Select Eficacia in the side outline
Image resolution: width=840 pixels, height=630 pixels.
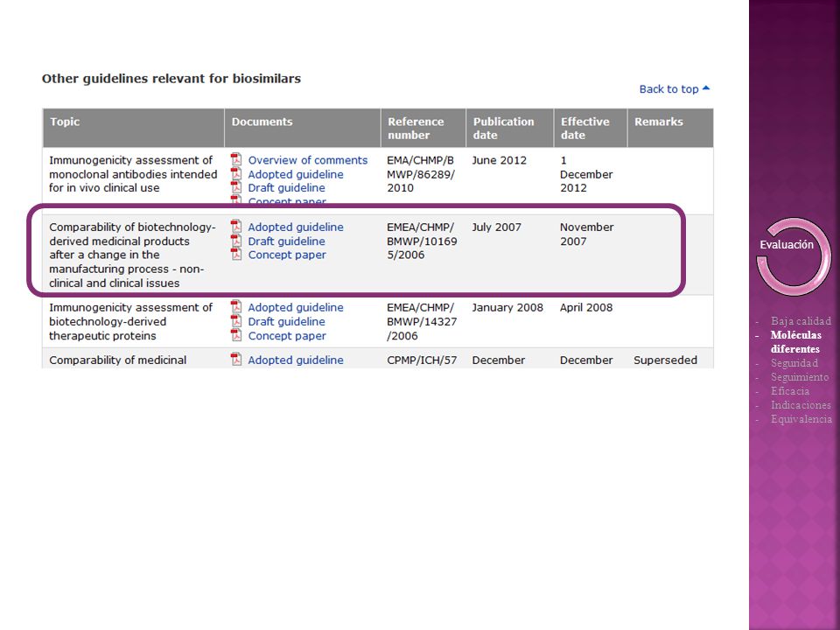790,391
